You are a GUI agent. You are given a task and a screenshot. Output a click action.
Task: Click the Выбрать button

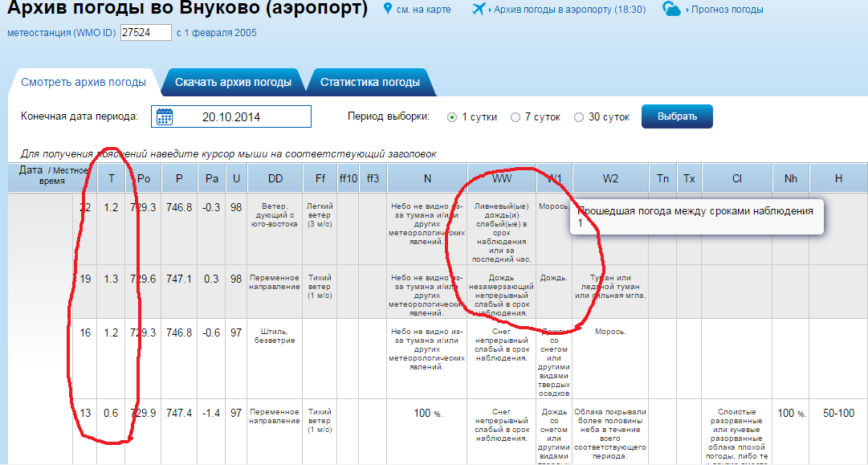click(x=677, y=116)
